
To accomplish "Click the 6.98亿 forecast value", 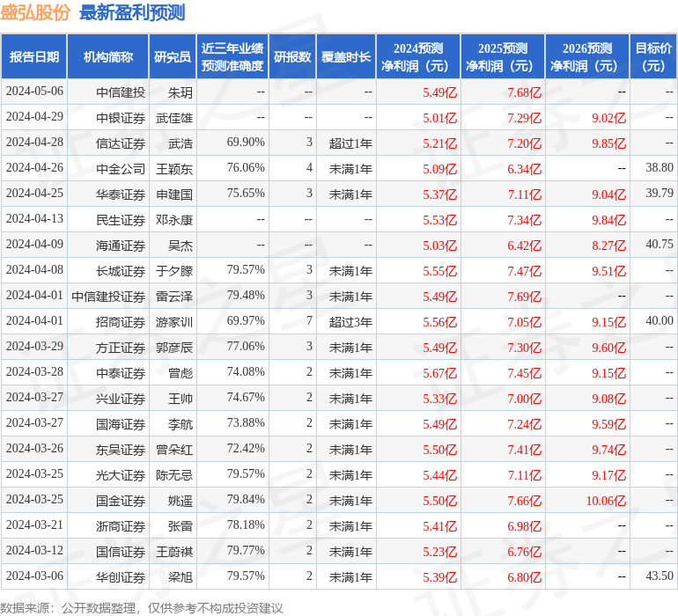I will (x=525, y=525).
